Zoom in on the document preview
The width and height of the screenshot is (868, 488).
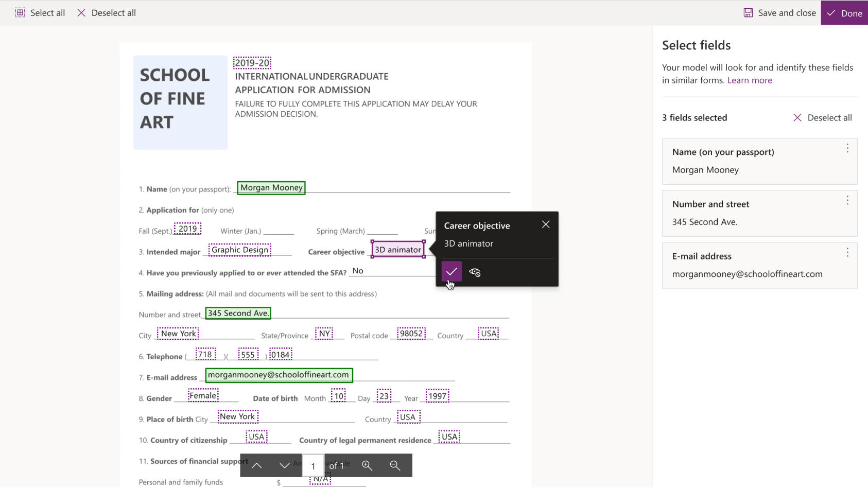pyautogui.click(x=368, y=465)
